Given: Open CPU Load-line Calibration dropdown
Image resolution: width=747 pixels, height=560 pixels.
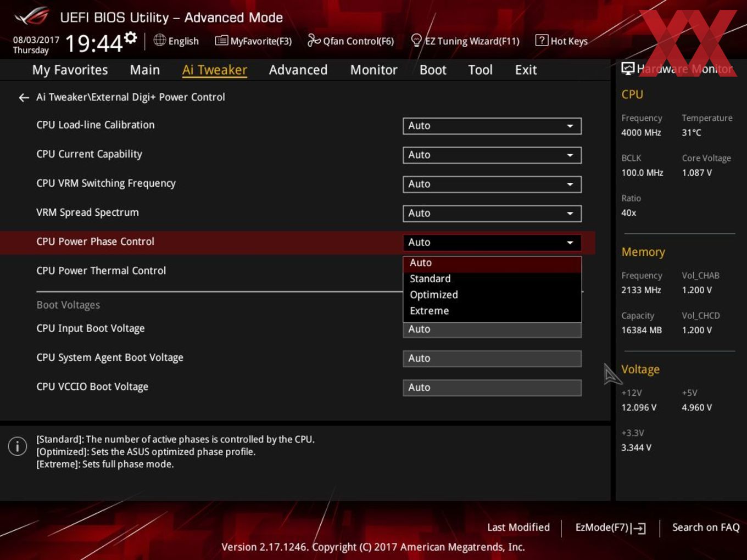Looking at the screenshot, I should [492, 126].
